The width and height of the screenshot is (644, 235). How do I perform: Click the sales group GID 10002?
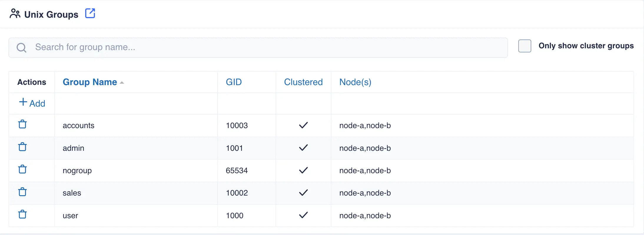click(237, 193)
